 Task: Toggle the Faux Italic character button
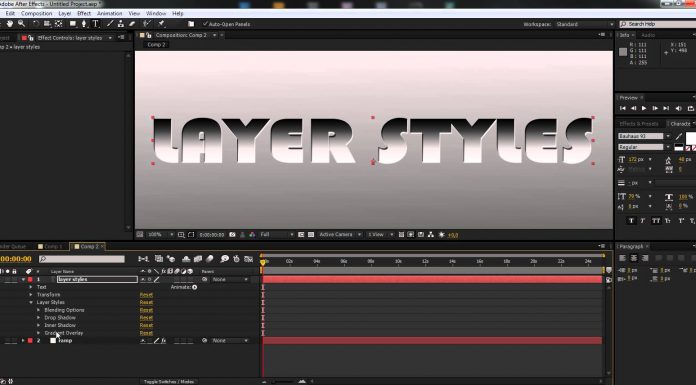(643, 220)
